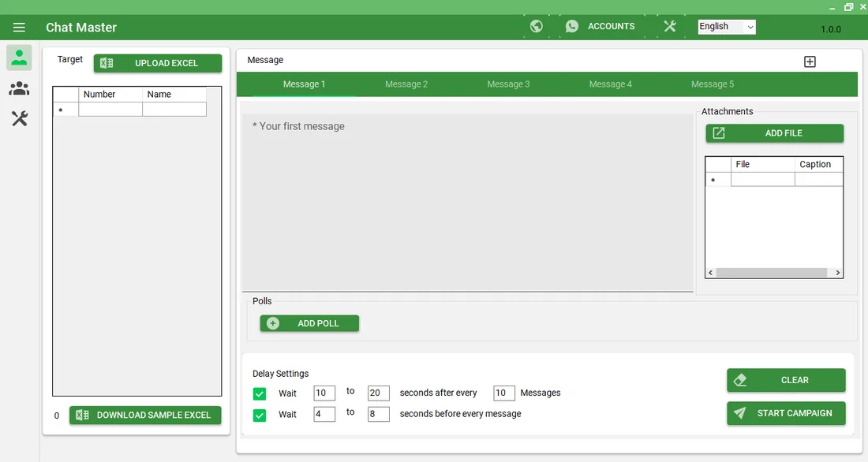This screenshot has width=868, height=462.
Task: Toggle wait after every messages checkbox
Action: (x=259, y=393)
